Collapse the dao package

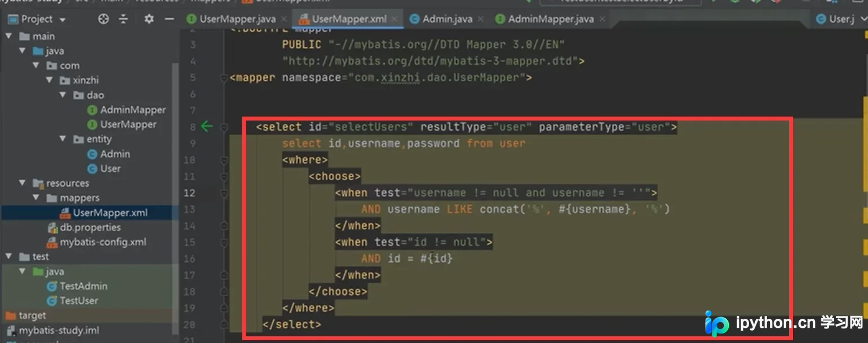click(63, 95)
